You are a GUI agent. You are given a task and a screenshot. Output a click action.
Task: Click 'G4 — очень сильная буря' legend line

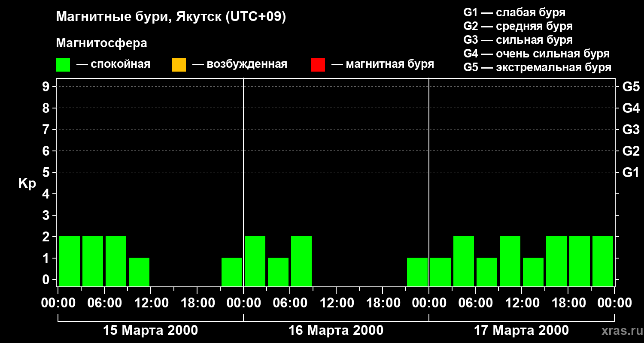click(536, 54)
